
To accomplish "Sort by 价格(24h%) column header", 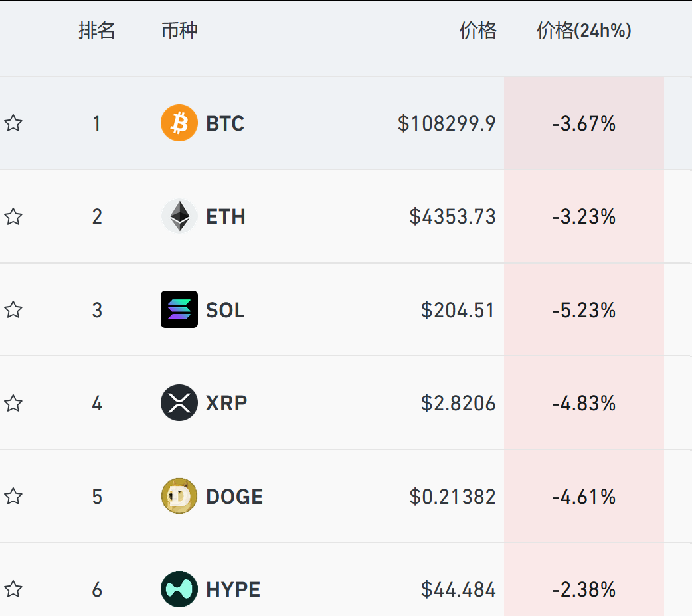I will [584, 31].
